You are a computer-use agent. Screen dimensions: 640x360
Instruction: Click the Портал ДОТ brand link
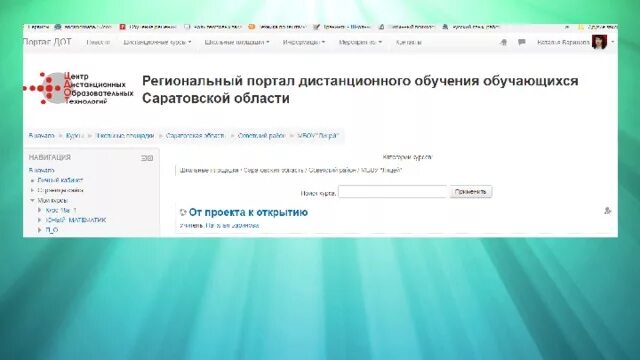pos(47,42)
